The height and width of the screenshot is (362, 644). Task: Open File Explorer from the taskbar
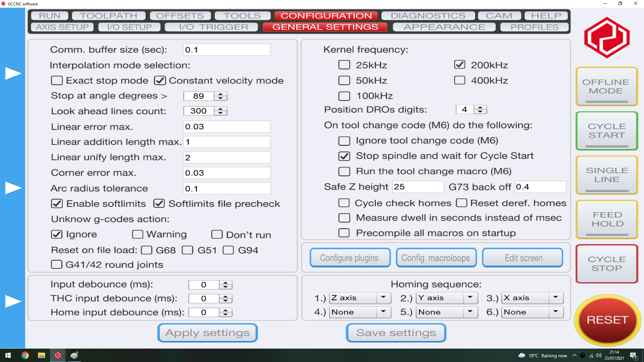[42, 355]
